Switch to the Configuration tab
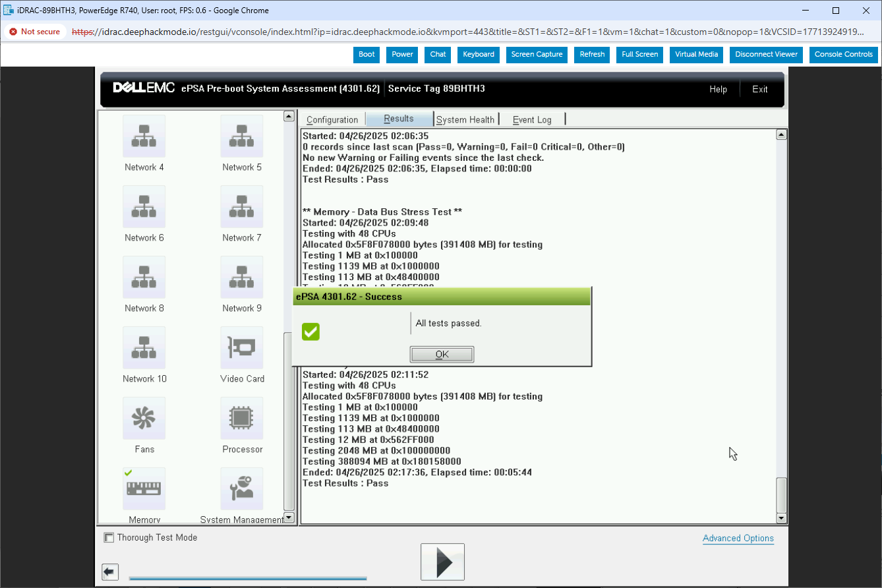 pos(332,120)
